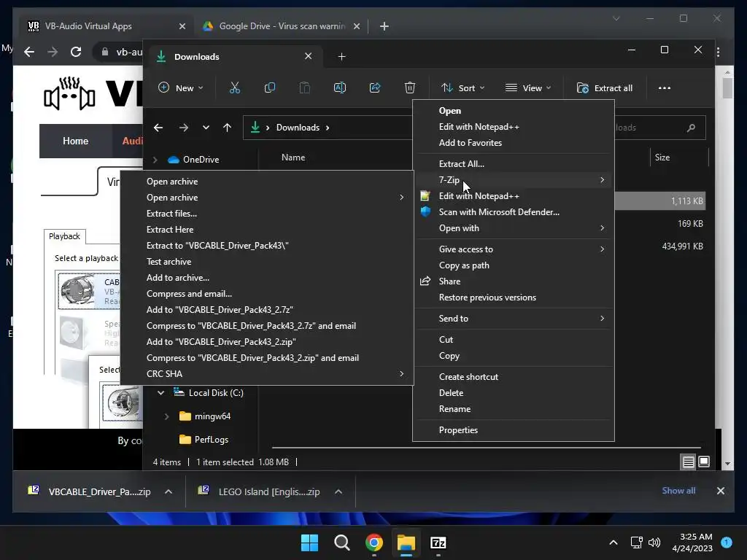The image size is (747, 560).
Task: Click Extract Here in 7-Zip submenu
Action: [267, 230]
